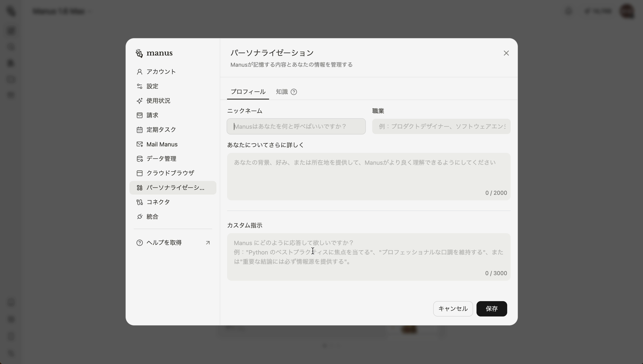This screenshot has height=364, width=643.
Task: Click the ニックネーム input field
Action: [x=296, y=126]
